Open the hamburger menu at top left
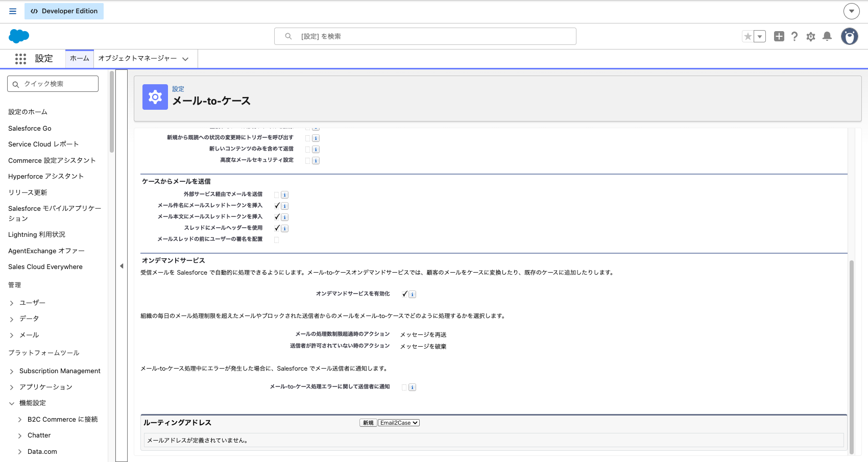The image size is (868, 462). pos(13,11)
